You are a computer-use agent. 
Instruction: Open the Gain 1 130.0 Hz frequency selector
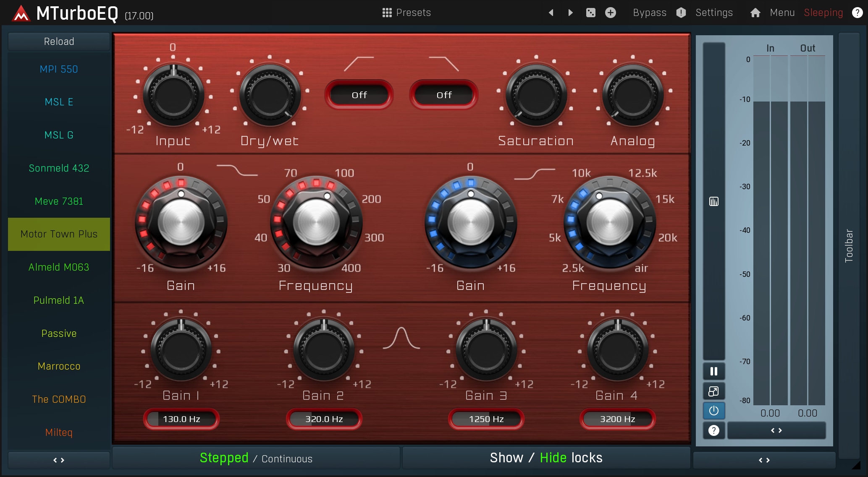[181, 419]
